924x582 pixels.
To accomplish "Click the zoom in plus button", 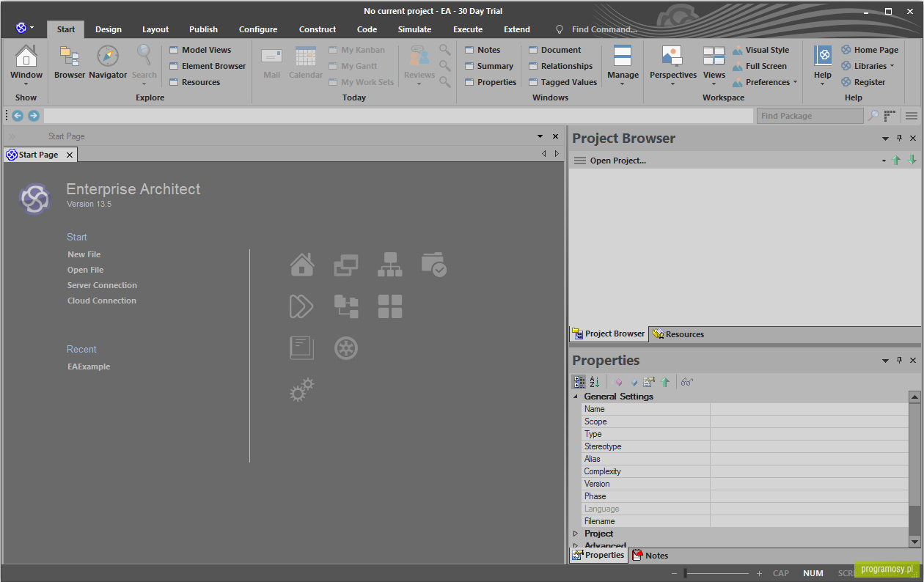I will click(759, 573).
